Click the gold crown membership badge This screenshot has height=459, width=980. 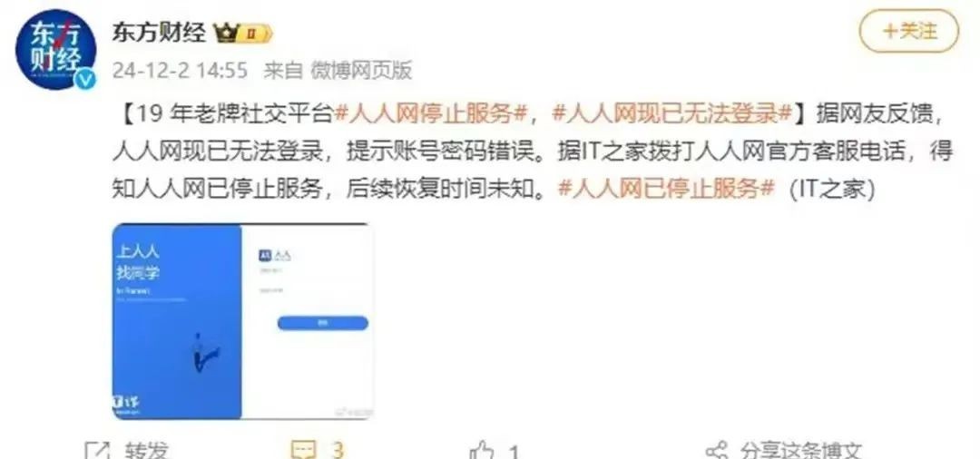pyautogui.click(x=244, y=33)
